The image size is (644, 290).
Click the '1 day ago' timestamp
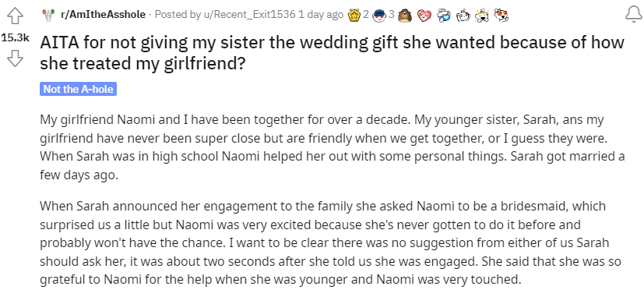321,15
